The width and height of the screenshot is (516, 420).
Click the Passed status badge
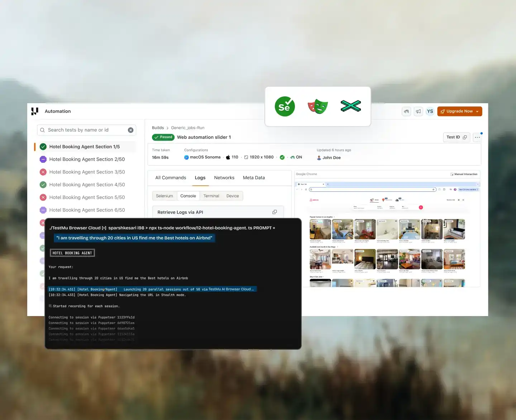pos(163,137)
